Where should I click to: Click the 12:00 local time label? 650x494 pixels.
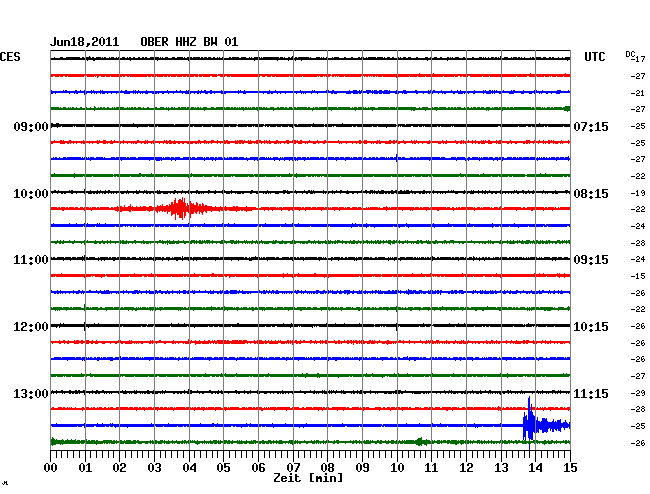point(31,327)
